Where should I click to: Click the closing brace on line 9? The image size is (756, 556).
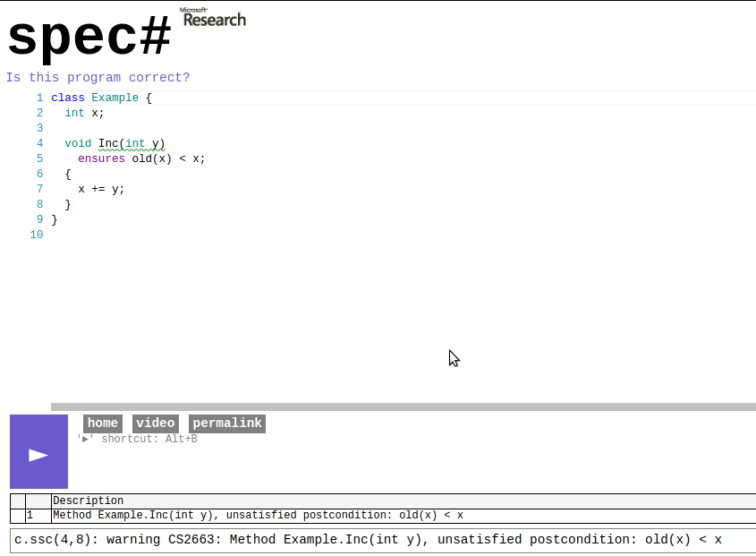[x=55, y=219]
